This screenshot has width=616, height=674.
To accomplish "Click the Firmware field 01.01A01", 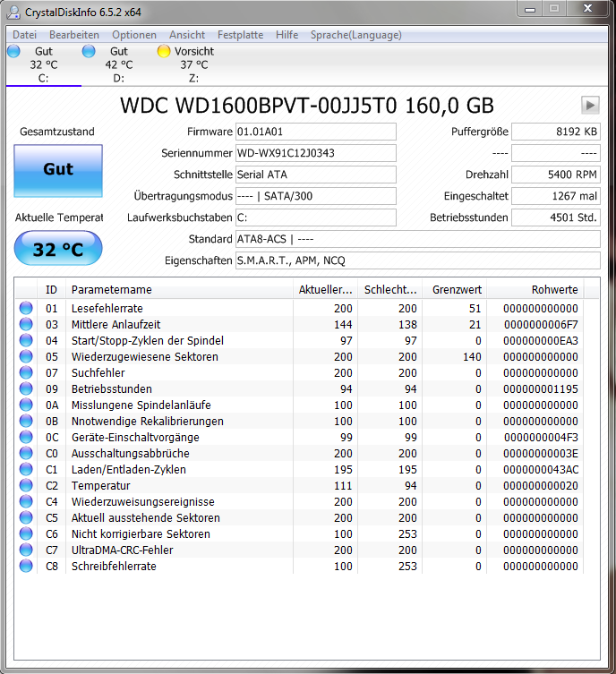I will 315,132.
